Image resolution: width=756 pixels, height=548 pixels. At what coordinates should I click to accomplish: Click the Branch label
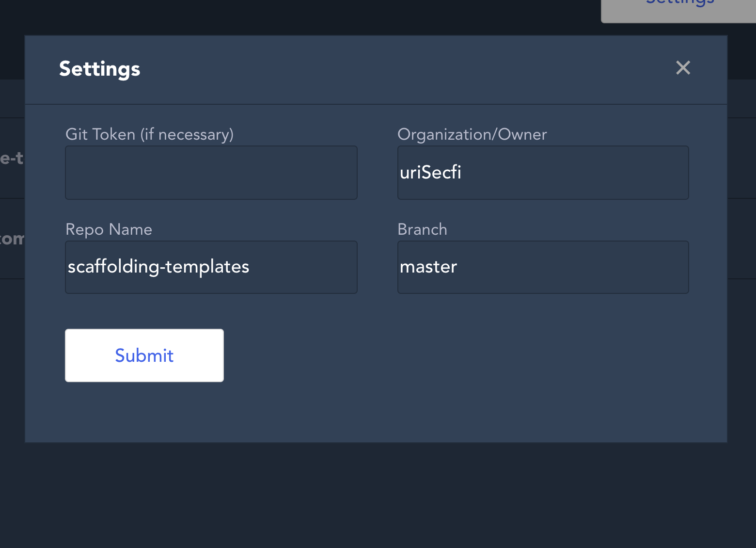(422, 229)
